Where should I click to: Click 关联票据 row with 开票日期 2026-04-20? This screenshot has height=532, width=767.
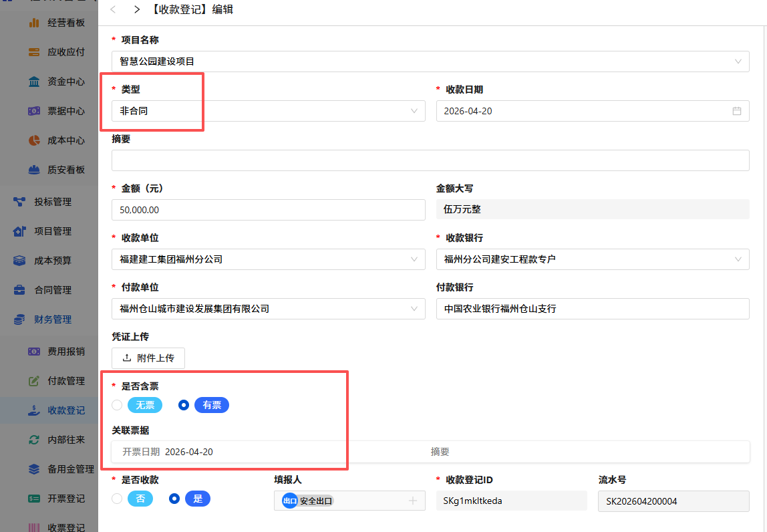click(x=430, y=452)
